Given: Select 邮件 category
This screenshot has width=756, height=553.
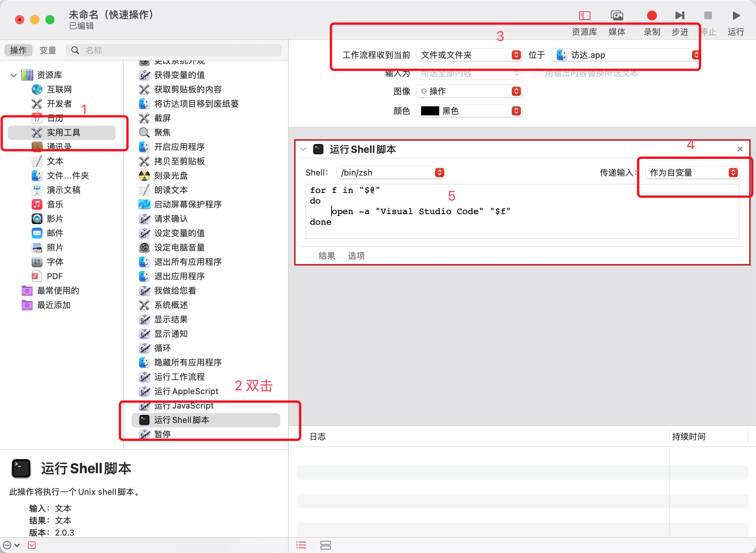Looking at the screenshot, I should (x=48, y=233).
